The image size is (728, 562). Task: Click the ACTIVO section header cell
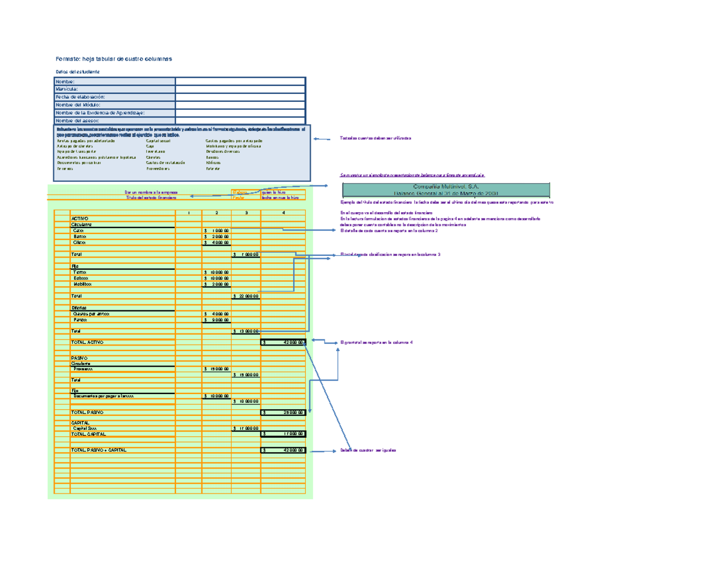coord(79,218)
